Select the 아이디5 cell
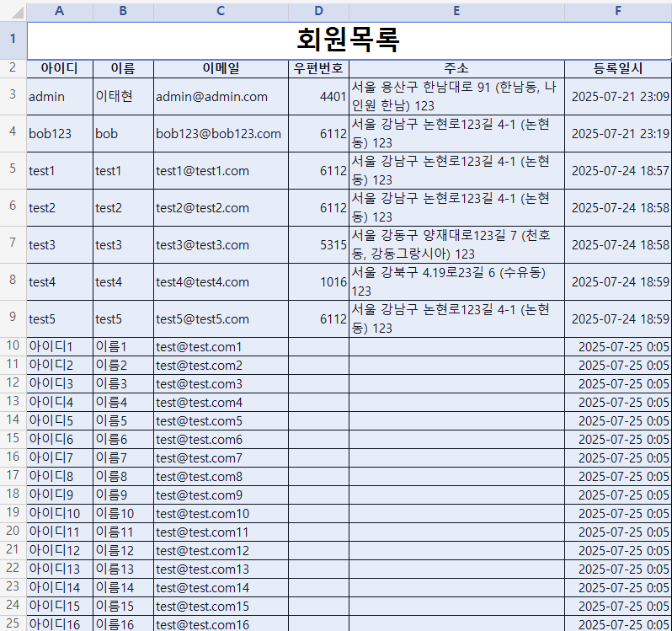Screen dimensions: 672x631 pos(60,420)
